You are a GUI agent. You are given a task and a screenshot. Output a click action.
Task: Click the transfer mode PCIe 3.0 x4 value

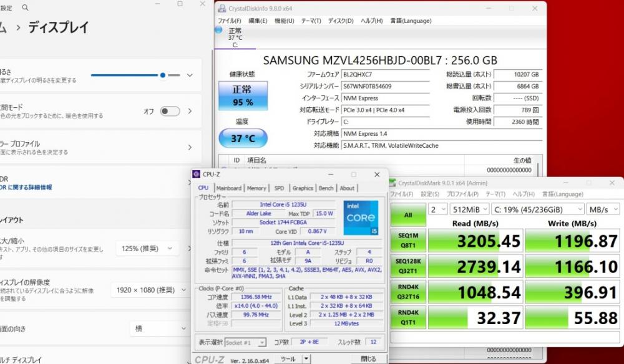[386, 110]
